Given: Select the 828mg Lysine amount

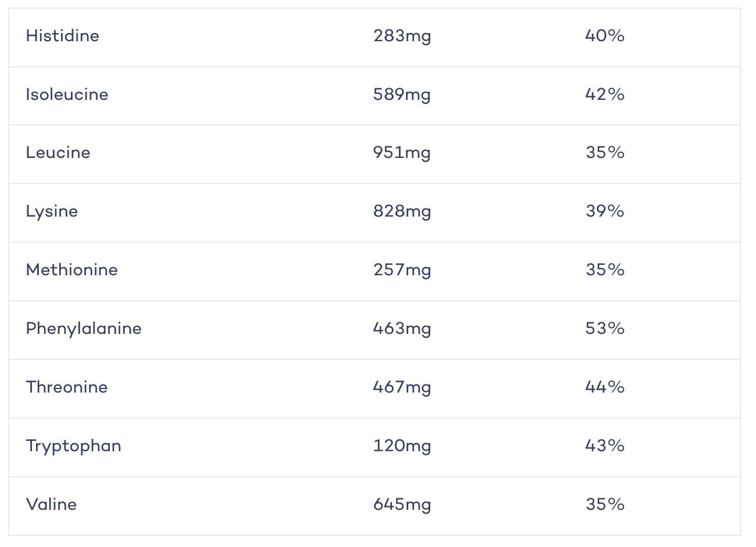Looking at the screenshot, I should coord(402,211).
